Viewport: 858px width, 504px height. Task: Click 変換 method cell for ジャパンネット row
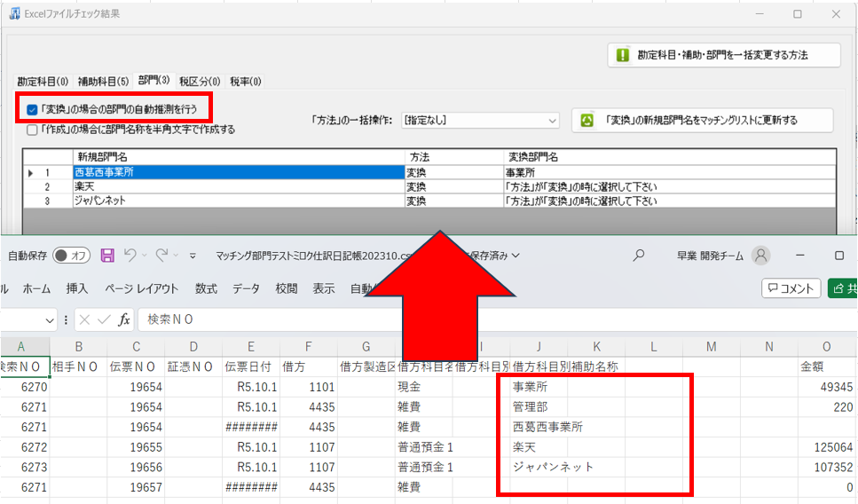[x=453, y=201]
